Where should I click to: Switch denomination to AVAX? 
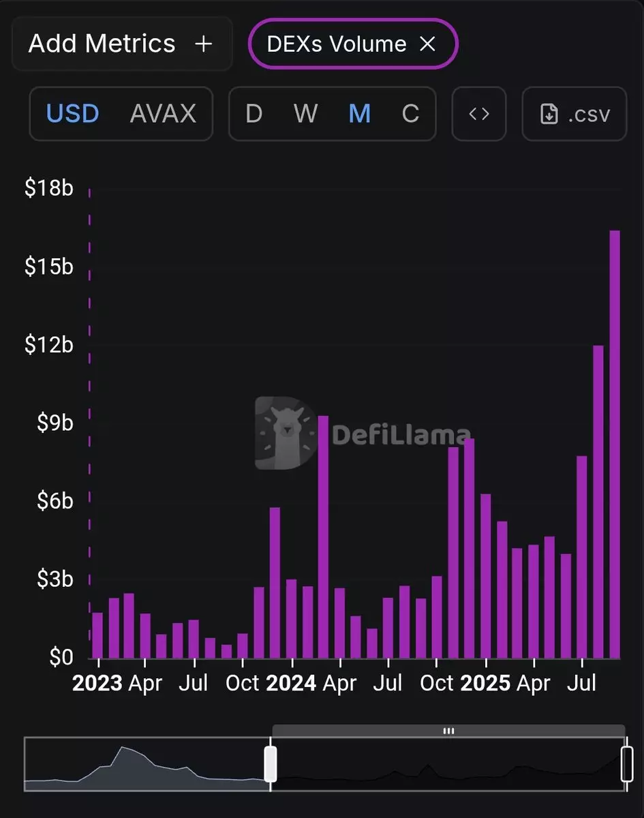coord(163,114)
